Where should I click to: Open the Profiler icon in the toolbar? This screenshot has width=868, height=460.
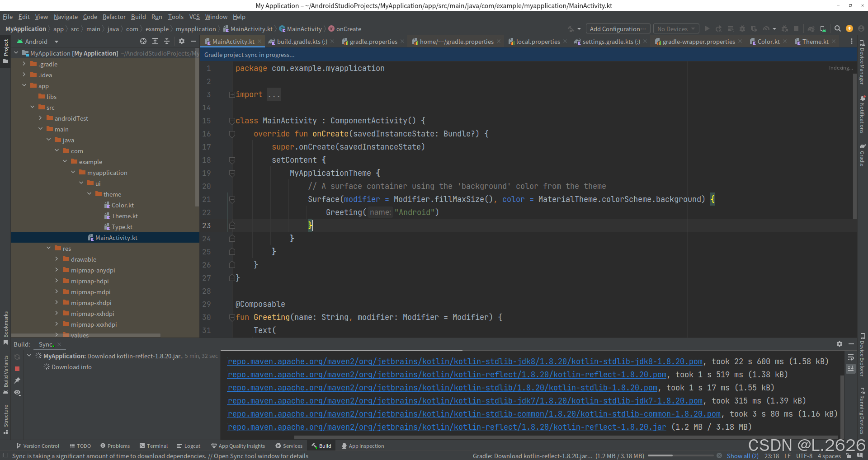[767, 28]
